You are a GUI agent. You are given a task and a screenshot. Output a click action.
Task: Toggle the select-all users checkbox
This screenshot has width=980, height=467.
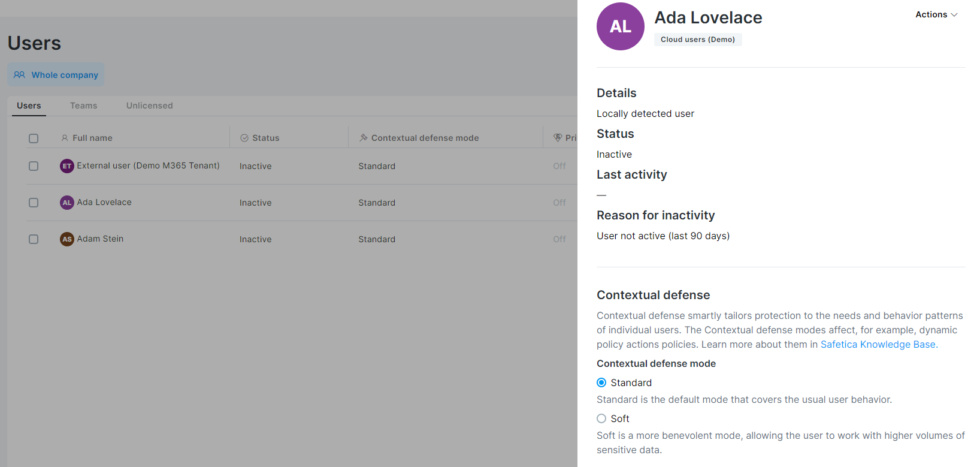34,138
